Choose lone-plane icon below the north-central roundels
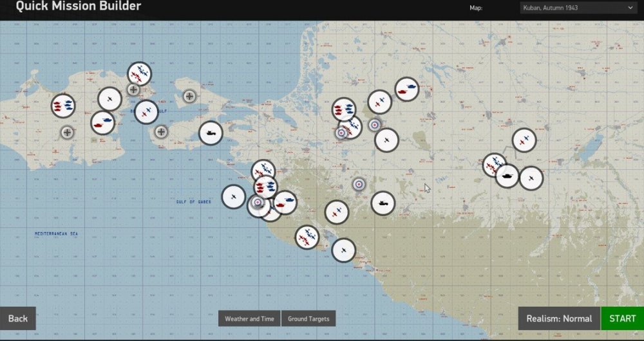This screenshot has width=644, height=341. 386,140
